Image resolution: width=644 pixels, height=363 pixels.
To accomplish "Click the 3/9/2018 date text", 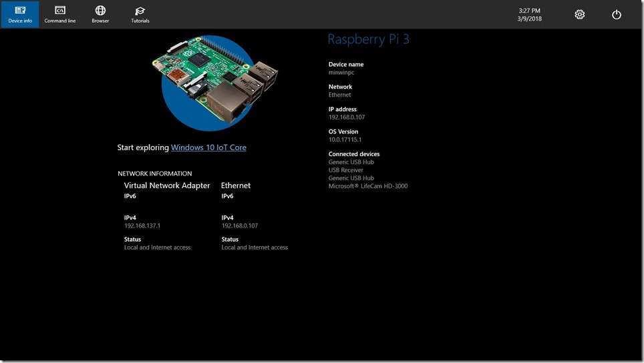I will pyautogui.click(x=529, y=19).
